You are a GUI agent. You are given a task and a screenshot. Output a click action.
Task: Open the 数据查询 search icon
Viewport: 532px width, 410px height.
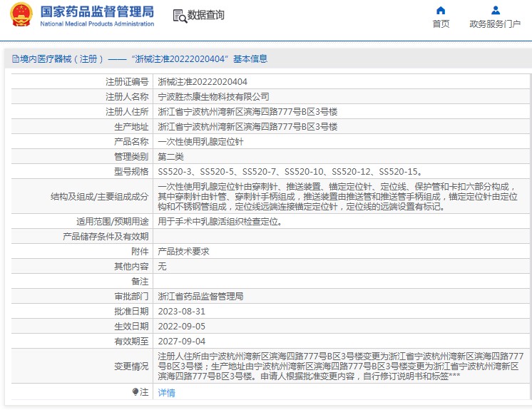pos(180,16)
